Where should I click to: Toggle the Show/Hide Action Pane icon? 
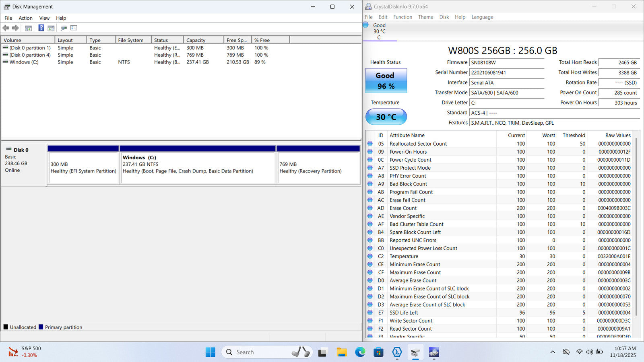coord(51,28)
